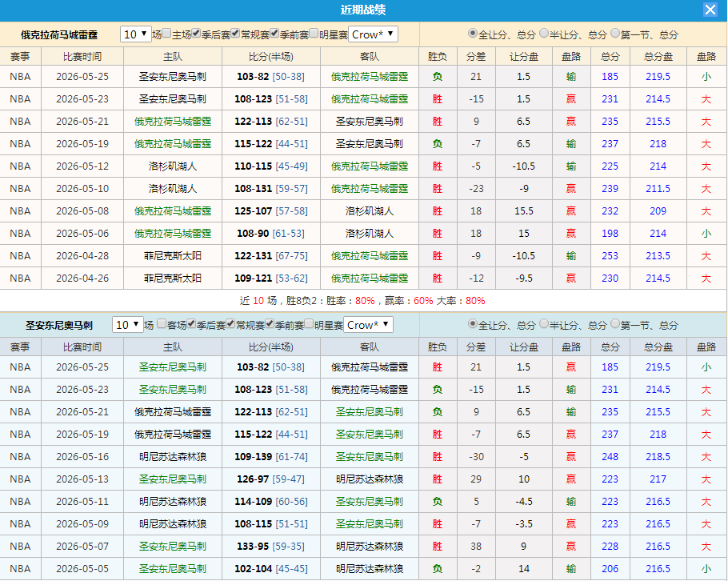Click 客队 column header in the 圣安东尼奥马刺 table

(x=370, y=347)
